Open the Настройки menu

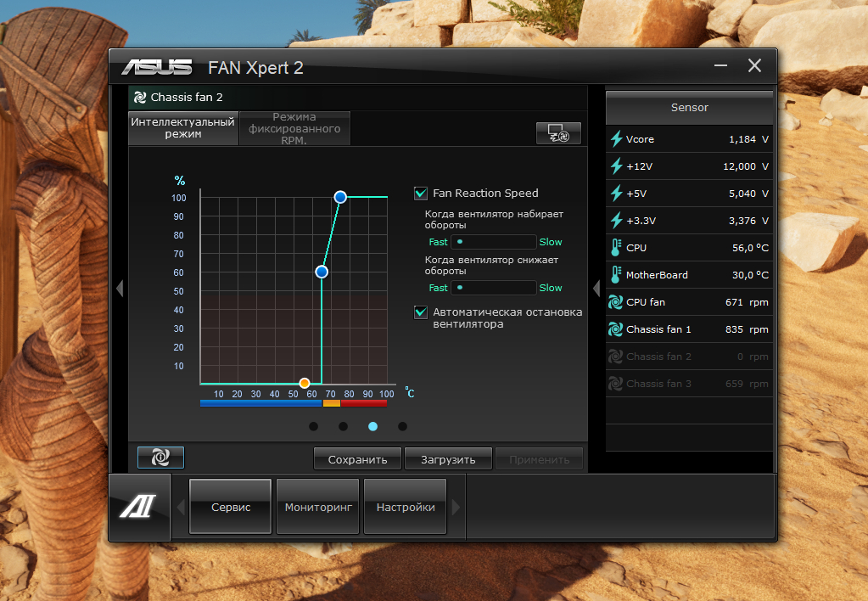click(406, 507)
